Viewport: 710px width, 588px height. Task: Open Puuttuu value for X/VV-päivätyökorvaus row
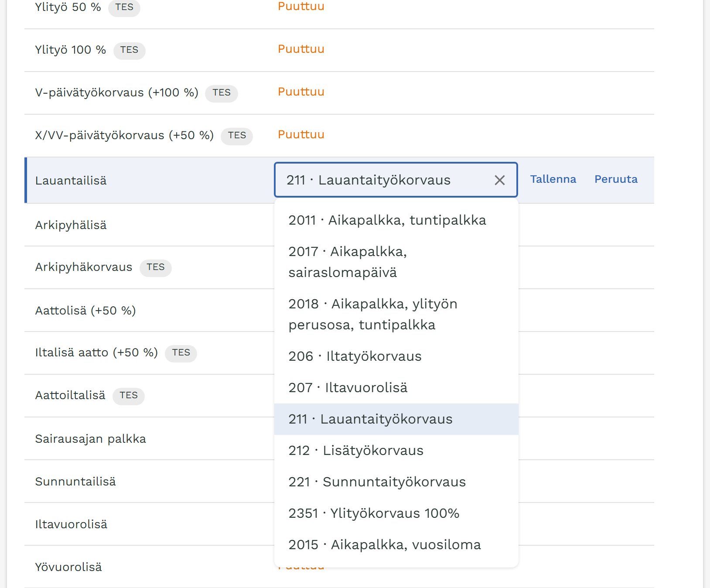point(301,134)
